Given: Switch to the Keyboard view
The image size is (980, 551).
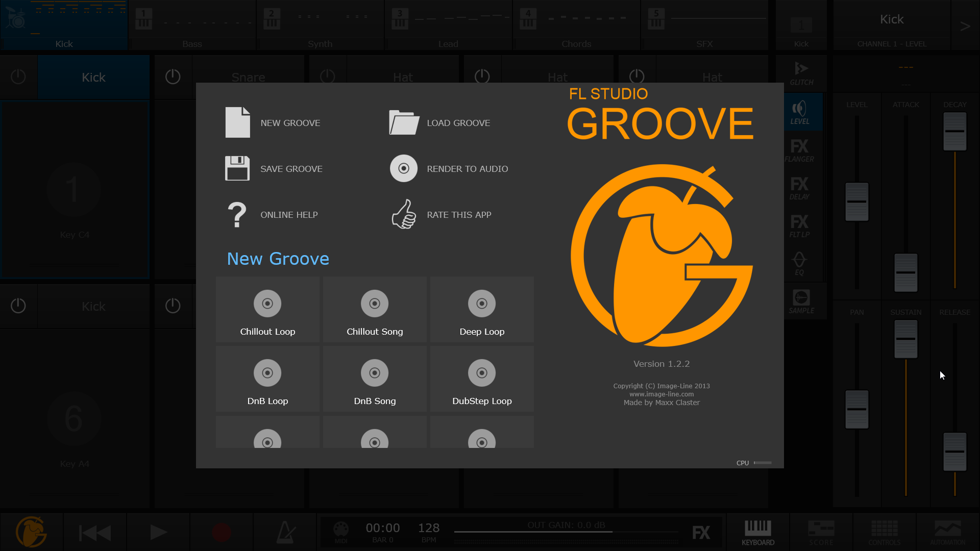Looking at the screenshot, I should 758,533.
